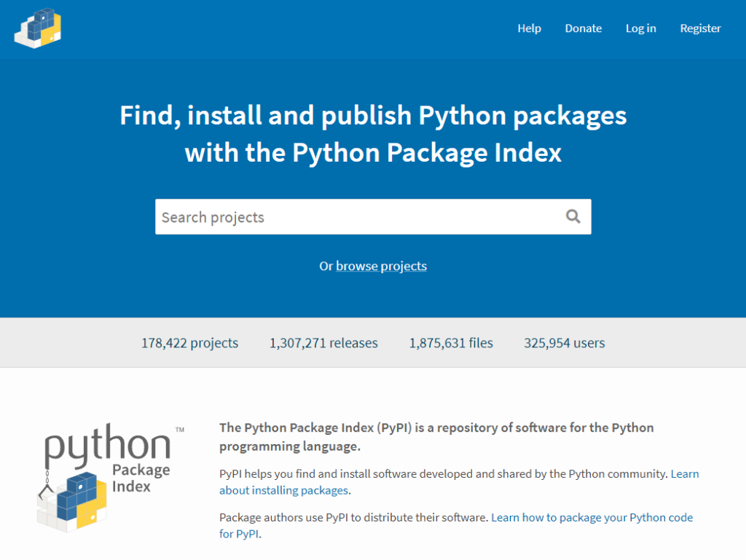The width and height of the screenshot is (746, 560).
Task: Click the Python Package Index logo image
Action: 106,477
